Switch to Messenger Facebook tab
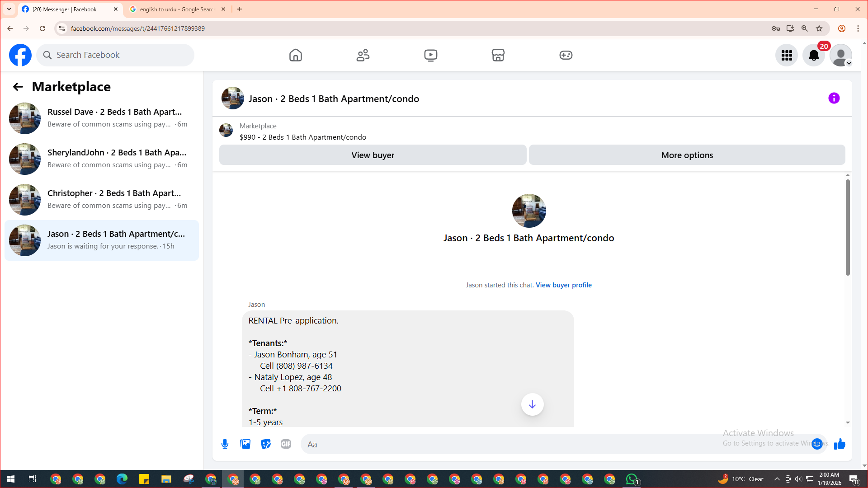 click(x=70, y=9)
